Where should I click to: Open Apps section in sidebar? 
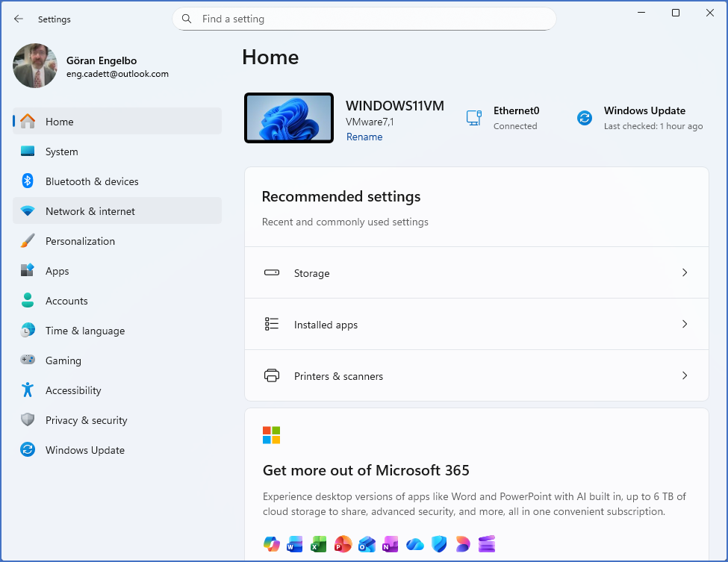pyautogui.click(x=57, y=271)
